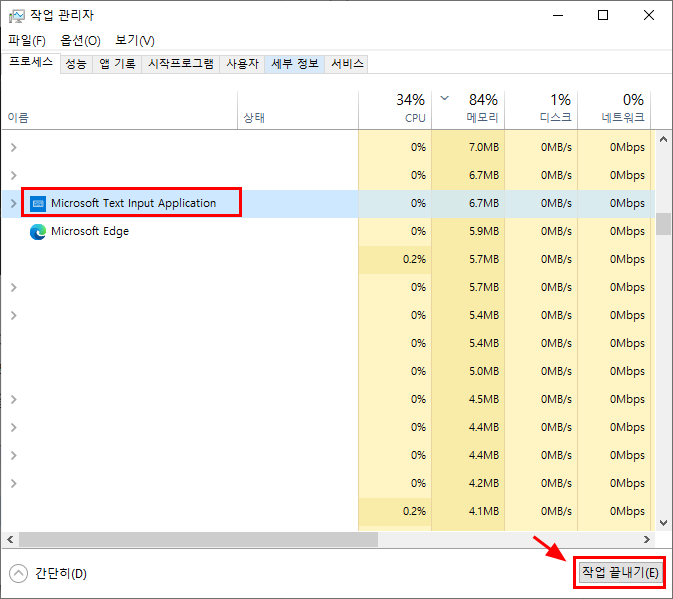Select the Microsoft Edge process name
The width and height of the screenshot is (673, 599).
(x=90, y=232)
